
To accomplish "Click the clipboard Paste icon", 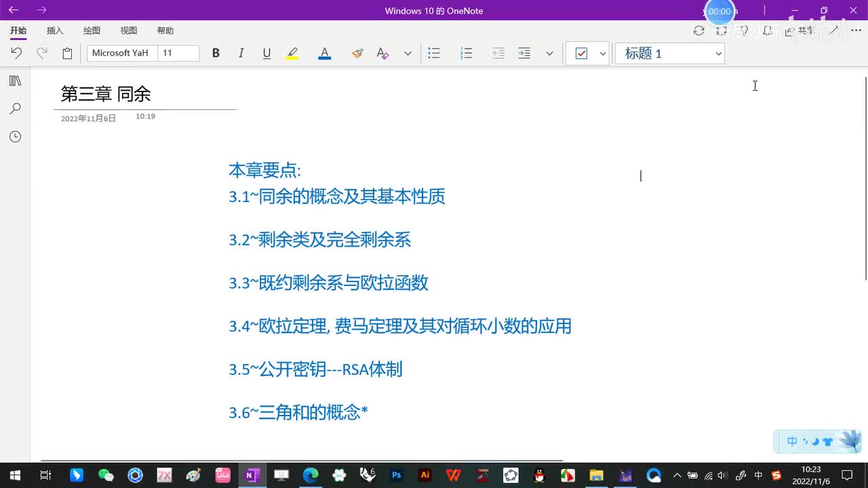I will click(67, 53).
